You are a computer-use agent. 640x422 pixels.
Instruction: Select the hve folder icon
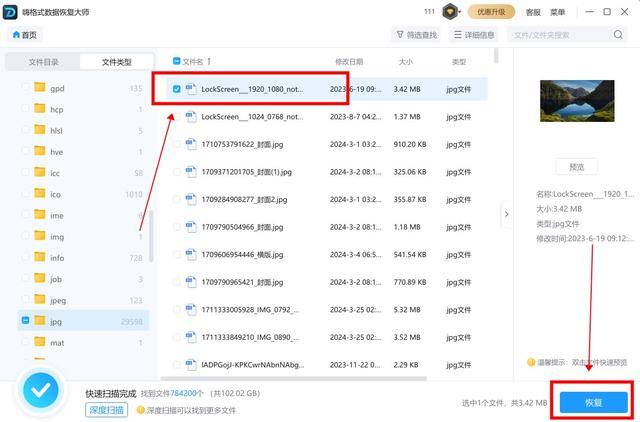click(40, 151)
